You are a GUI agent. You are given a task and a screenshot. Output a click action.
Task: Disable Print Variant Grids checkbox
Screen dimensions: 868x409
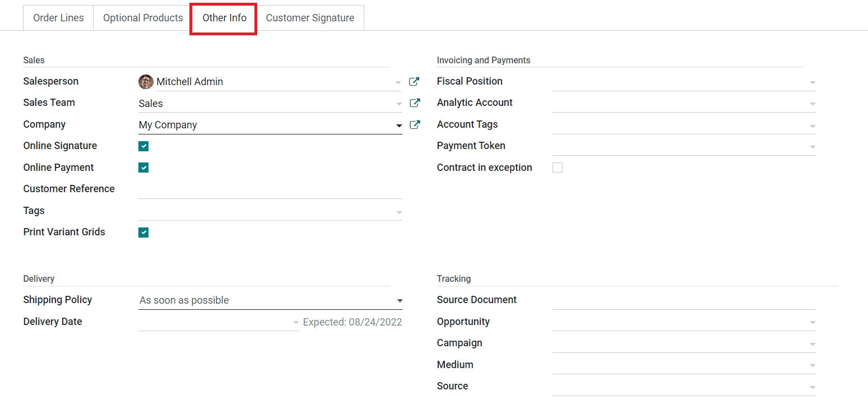tap(143, 233)
